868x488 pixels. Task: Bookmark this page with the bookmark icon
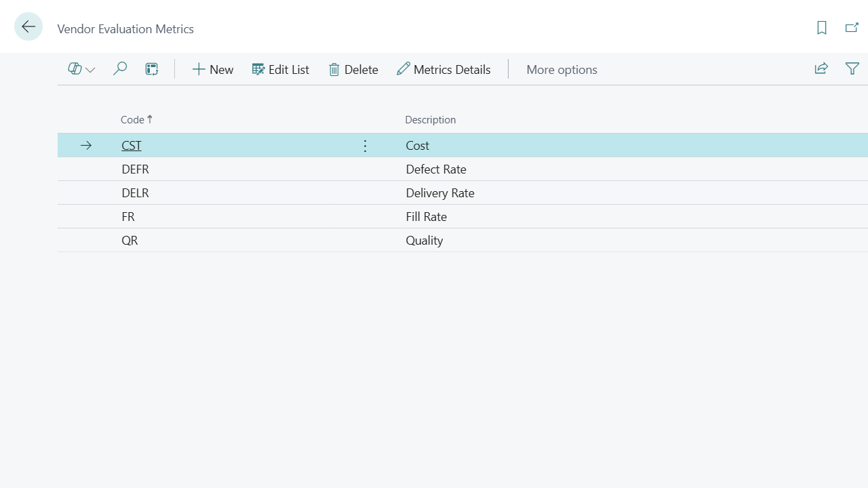[821, 28]
